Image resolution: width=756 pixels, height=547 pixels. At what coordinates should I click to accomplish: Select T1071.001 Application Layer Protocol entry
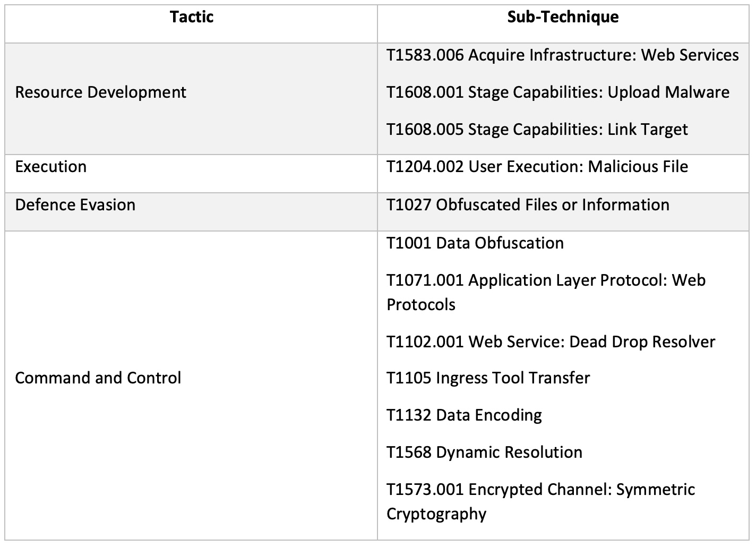click(x=545, y=280)
